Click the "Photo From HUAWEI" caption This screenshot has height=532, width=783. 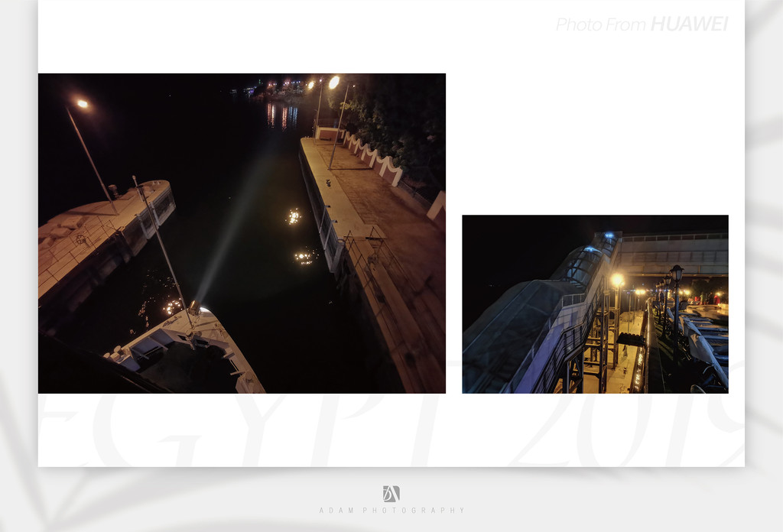(x=641, y=24)
